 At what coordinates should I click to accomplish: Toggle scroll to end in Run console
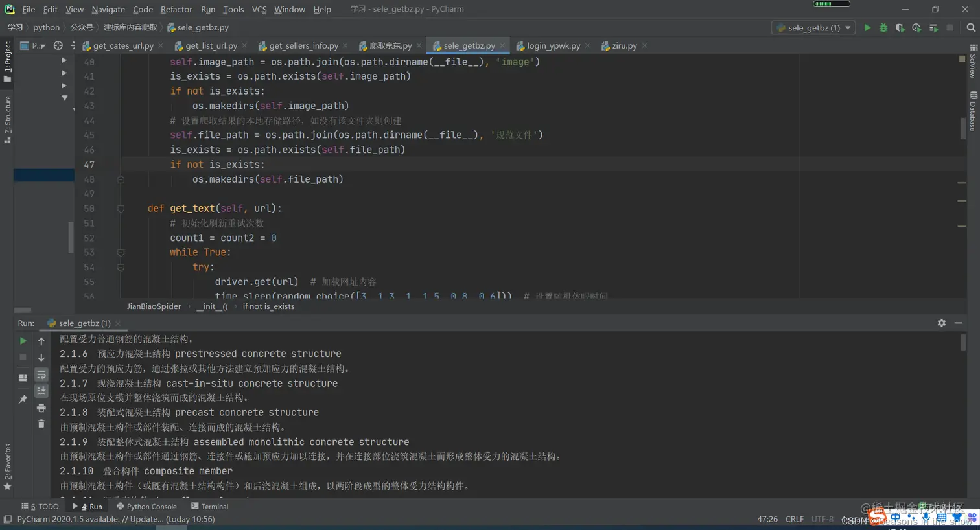tap(41, 390)
